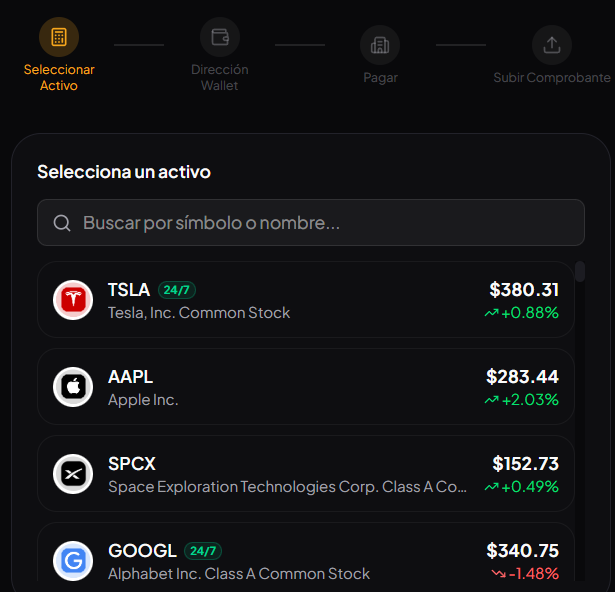Click the $152.73 price
Image resolution: width=615 pixels, height=592 pixels.
click(526, 464)
